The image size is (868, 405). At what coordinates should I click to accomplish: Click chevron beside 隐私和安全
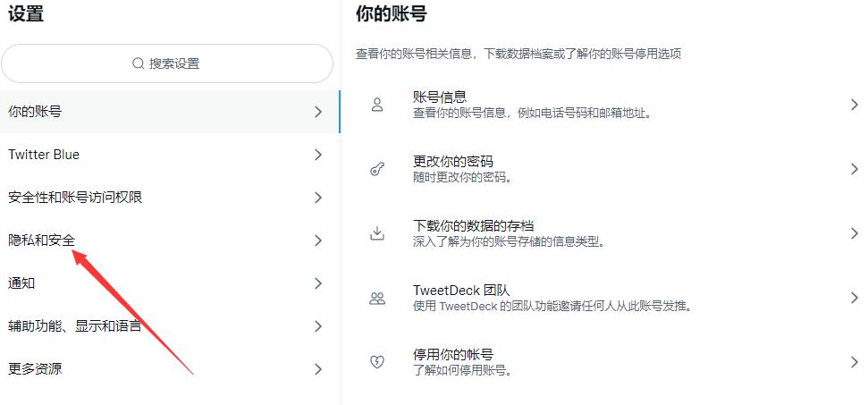(x=318, y=240)
